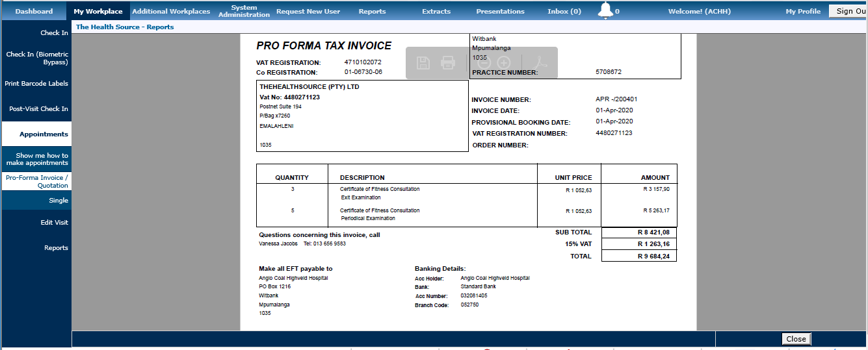Viewport: 868px width, 350px height.
Task: Click The Health Source - Reports heading
Action: [x=125, y=27]
